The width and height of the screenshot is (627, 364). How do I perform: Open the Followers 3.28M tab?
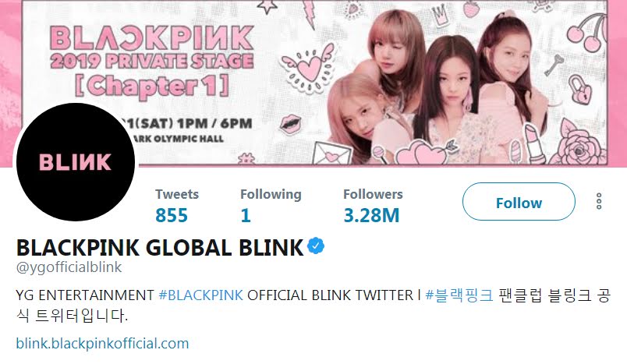pos(373,206)
